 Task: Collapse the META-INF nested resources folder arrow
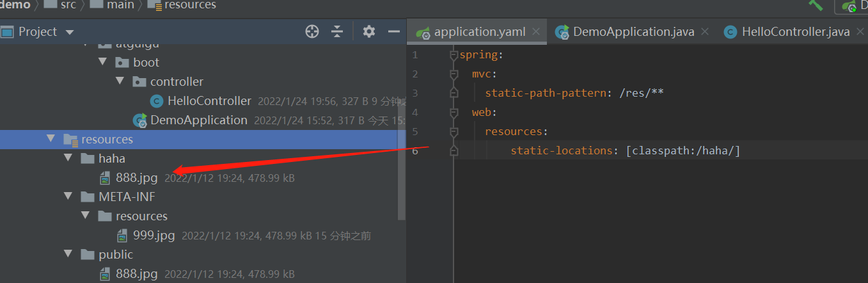click(x=85, y=216)
